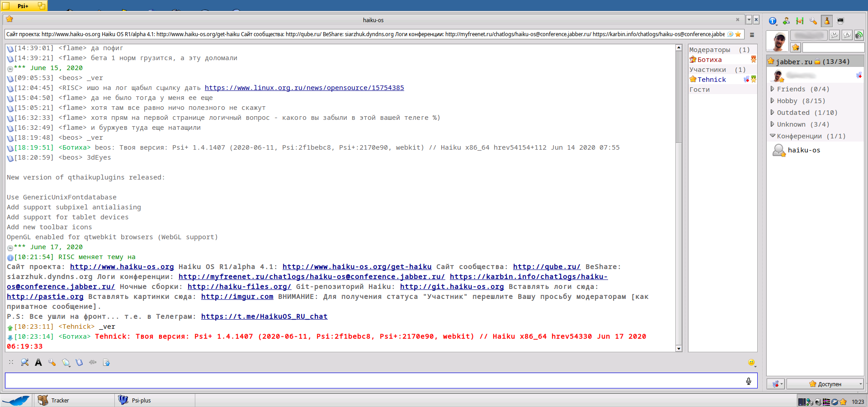Screen dimensions: 868x407
Task: Switch to Psi-plus in the Deskbar
Action: pos(155,401)
